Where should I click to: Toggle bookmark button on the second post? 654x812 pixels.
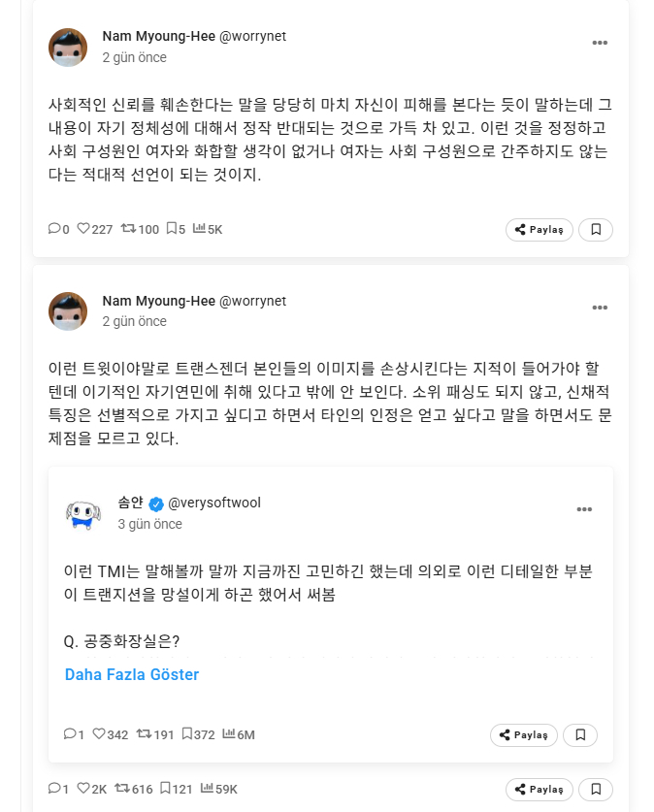point(597,789)
